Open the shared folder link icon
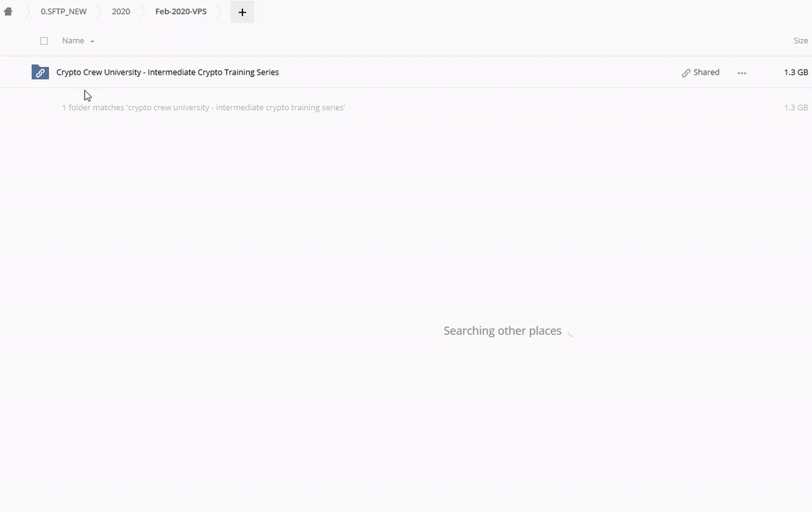Viewport: 812px width, 512px height. (40, 73)
